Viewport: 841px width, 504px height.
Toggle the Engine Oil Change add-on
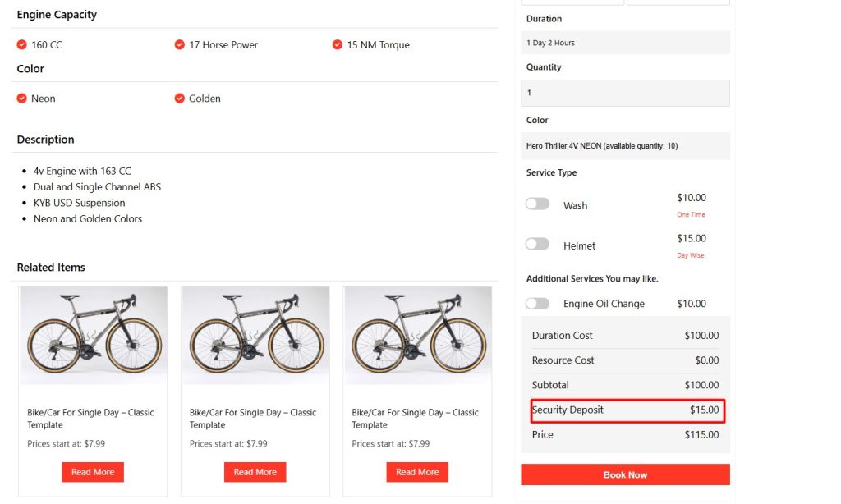(537, 304)
